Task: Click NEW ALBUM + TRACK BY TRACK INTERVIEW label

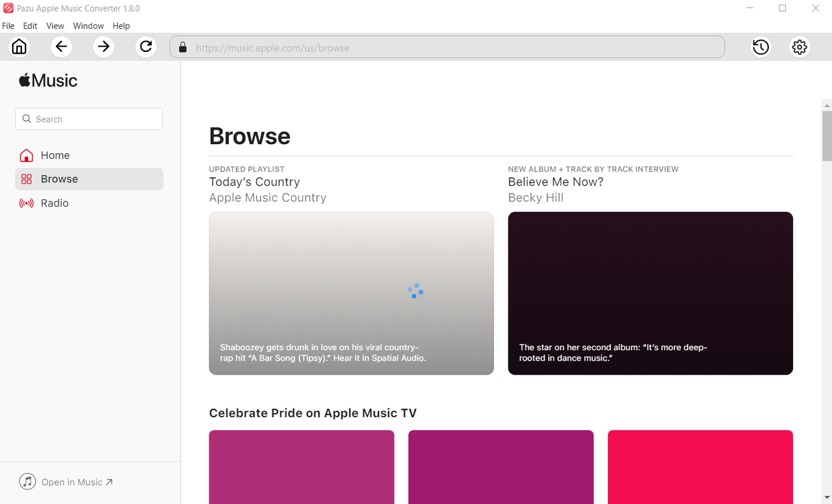Action: (x=593, y=169)
